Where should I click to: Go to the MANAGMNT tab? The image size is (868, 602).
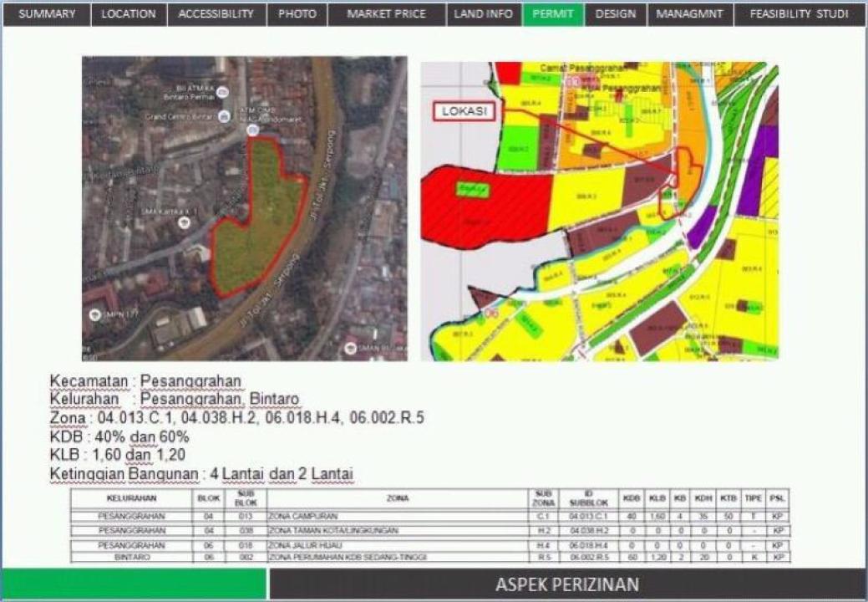point(691,14)
